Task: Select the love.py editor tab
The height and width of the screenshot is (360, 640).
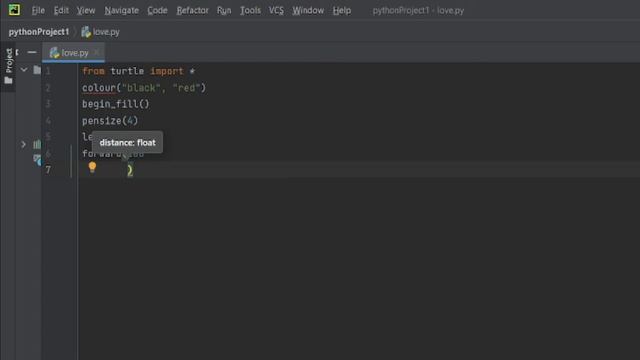Action: (73, 53)
